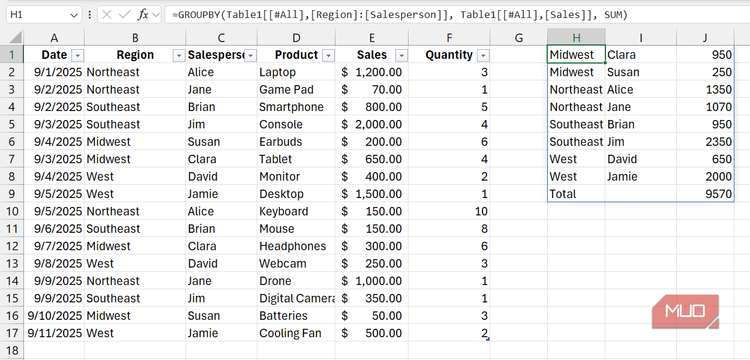
Task: Click the table resize handle below Quantity column
Action: 487,339
